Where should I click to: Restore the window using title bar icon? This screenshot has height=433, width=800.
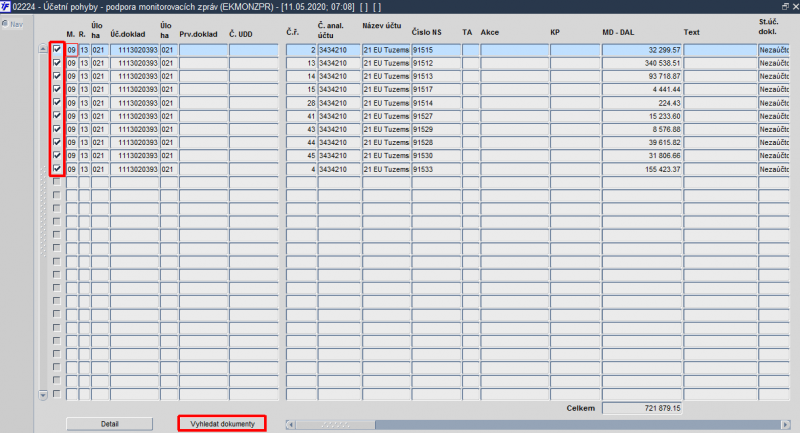pos(785,6)
